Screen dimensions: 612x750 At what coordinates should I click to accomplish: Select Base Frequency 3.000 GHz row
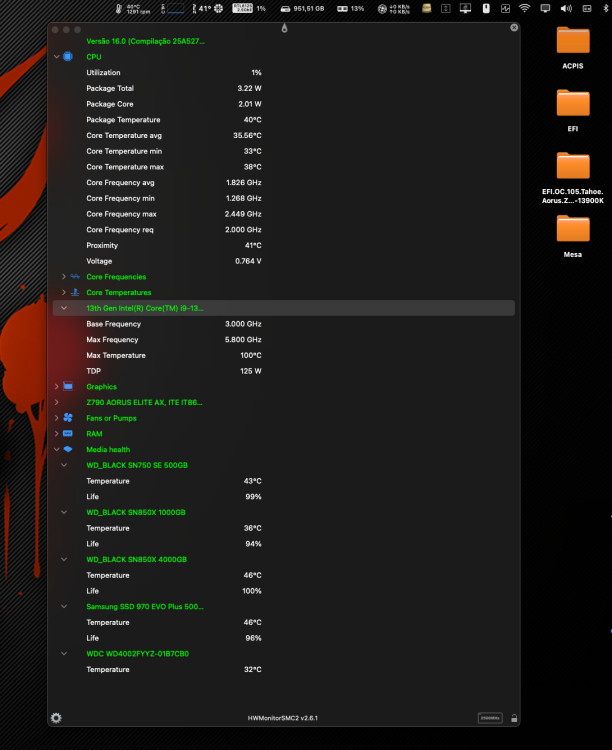click(x=284, y=324)
